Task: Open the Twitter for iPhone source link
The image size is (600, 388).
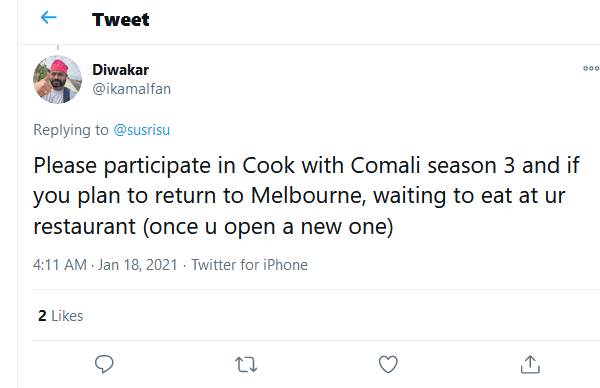Action: [249, 265]
